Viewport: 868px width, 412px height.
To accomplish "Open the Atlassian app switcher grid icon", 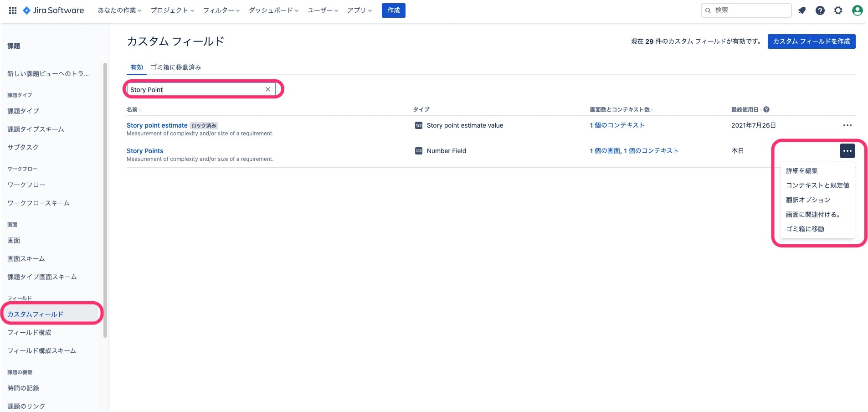I will pyautogui.click(x=12, y=10).
